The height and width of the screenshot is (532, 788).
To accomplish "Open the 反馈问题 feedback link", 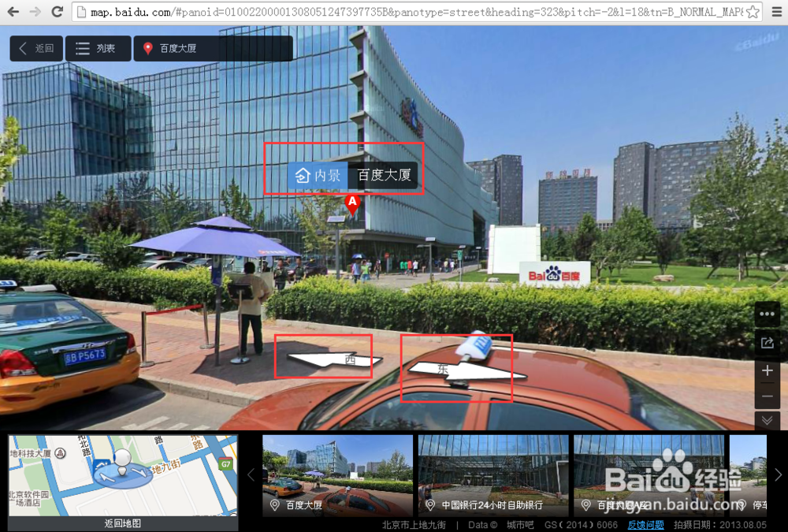I will [x=645, y=525].
